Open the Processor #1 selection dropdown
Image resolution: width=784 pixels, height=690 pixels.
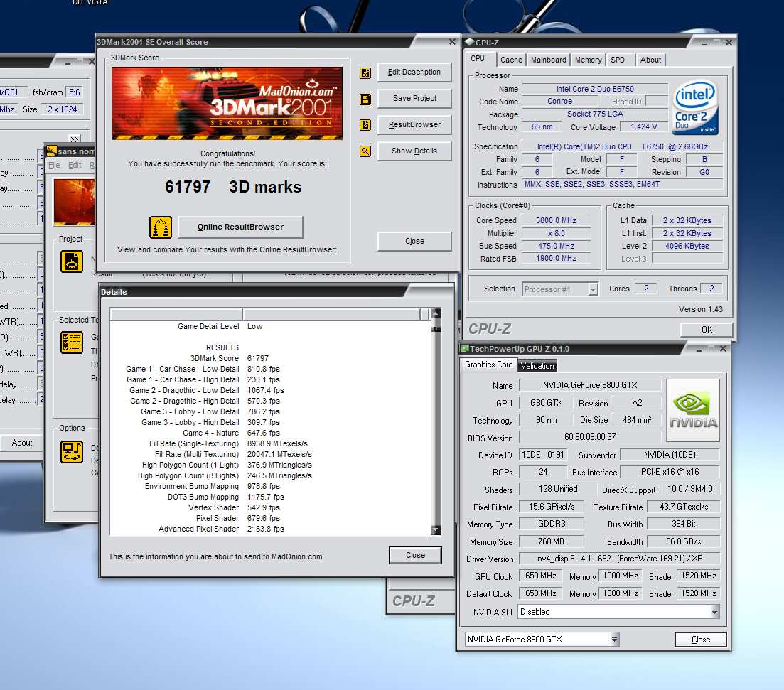(560, 289)
